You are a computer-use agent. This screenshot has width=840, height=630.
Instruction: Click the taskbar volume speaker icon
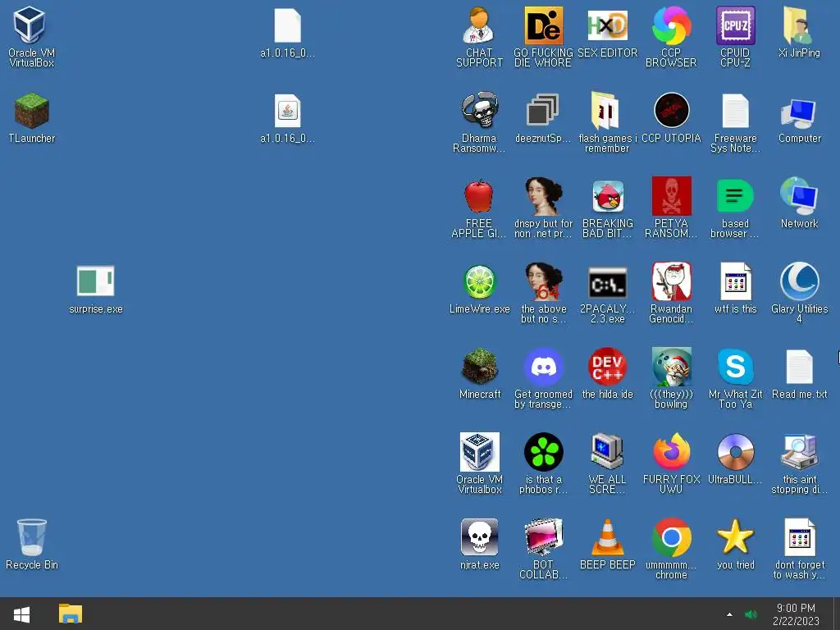pos(751,614)
